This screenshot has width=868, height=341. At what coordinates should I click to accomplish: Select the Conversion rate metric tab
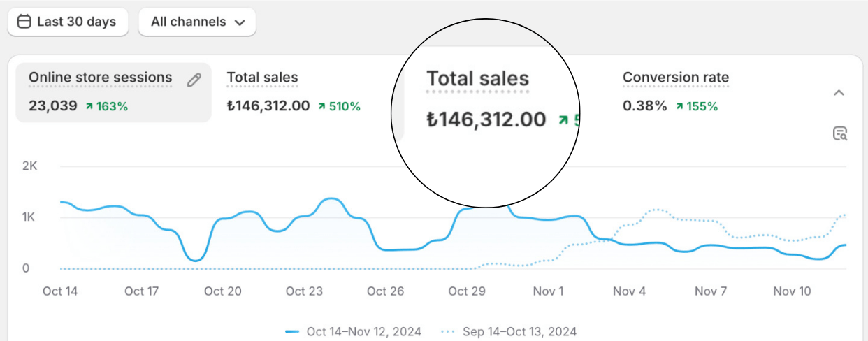[675, 78]
